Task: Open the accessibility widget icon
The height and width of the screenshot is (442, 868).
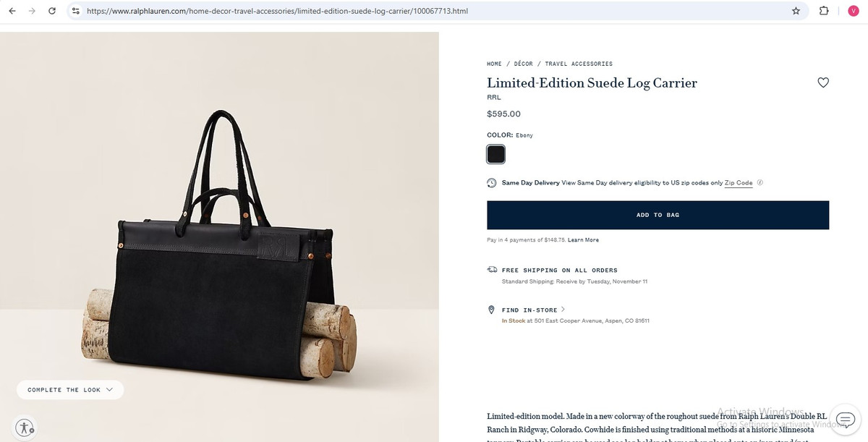Action: click(25, 427)
